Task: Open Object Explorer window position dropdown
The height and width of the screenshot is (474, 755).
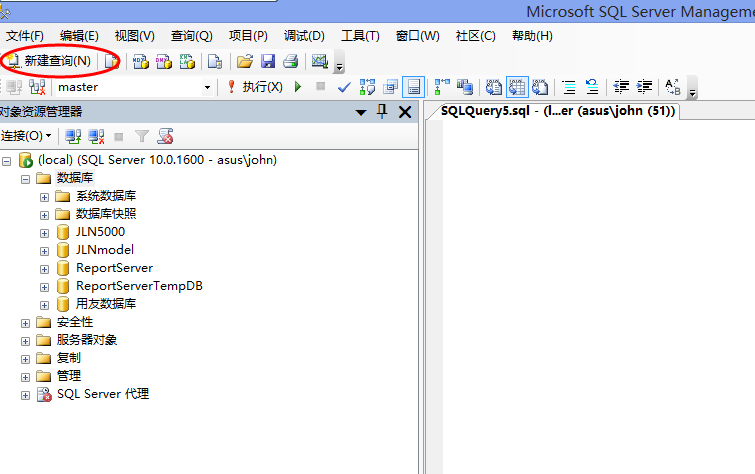Action: (361, 113)
